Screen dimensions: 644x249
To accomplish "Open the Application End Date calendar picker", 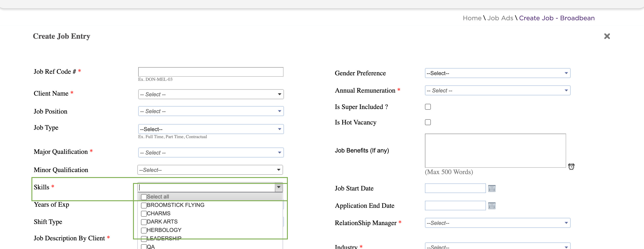I will click(x=491, y=206).
